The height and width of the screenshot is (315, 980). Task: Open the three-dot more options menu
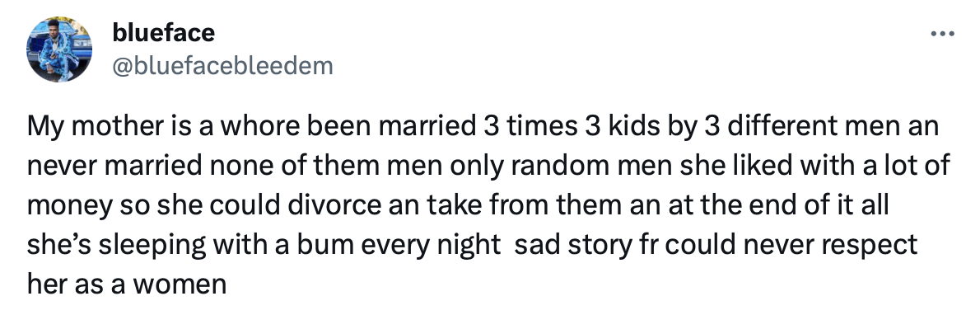click(x=942, y=33)
